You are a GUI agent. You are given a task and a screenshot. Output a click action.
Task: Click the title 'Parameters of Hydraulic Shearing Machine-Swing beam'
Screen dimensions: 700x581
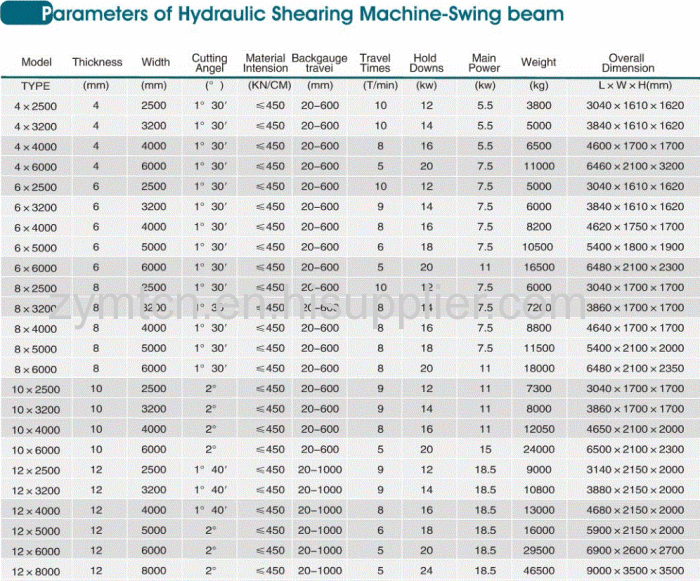point(303,14)
